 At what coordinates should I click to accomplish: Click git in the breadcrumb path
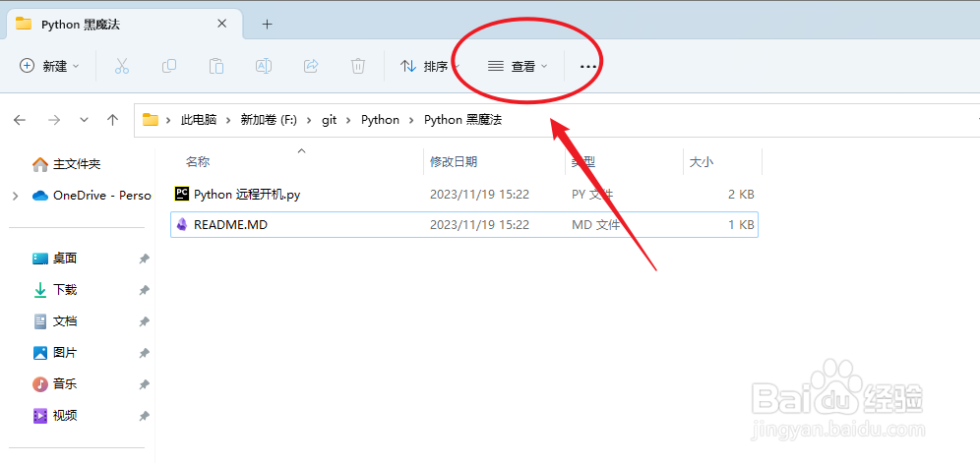(x=330, y=120)
